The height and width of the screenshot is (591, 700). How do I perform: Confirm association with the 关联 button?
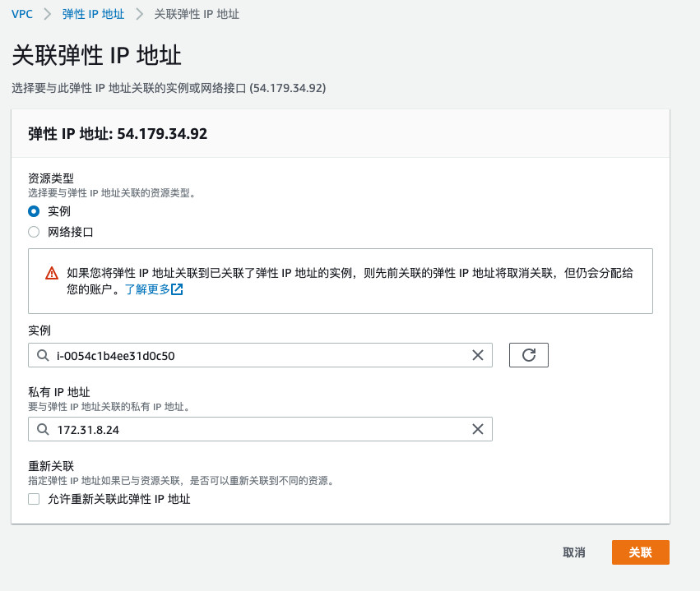640,552
